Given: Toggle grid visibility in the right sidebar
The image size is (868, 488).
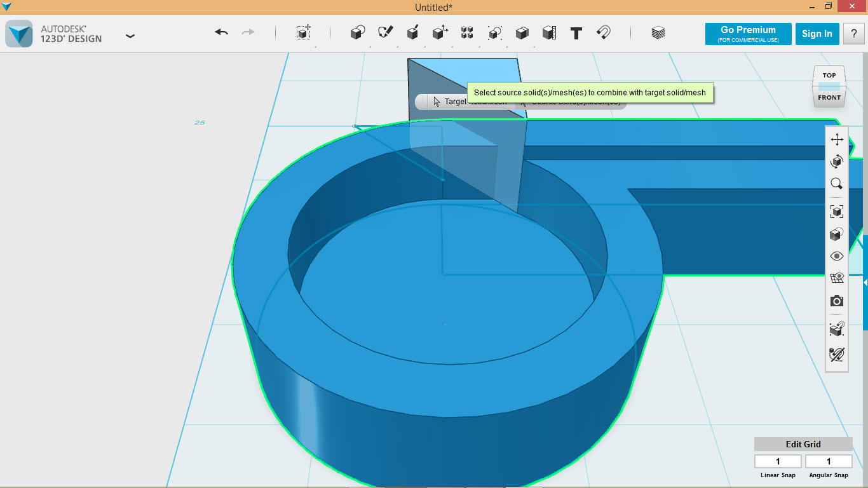Looking at the screenshot, I should tap(836, 278).
